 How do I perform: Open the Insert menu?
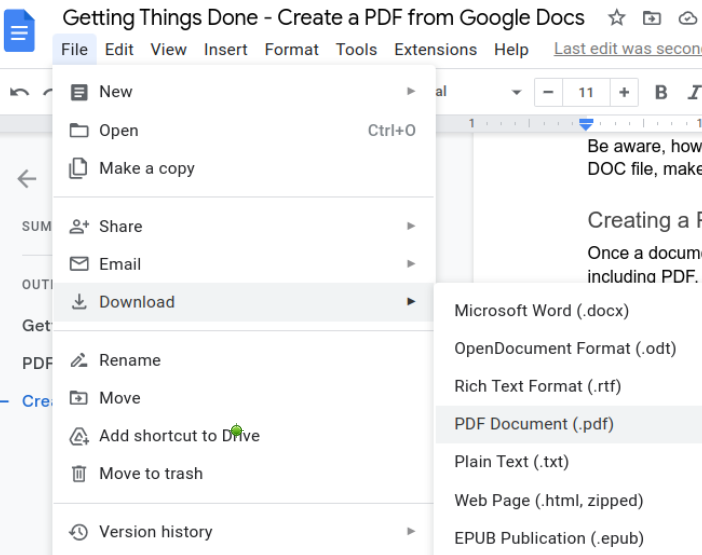coord(225,49)
